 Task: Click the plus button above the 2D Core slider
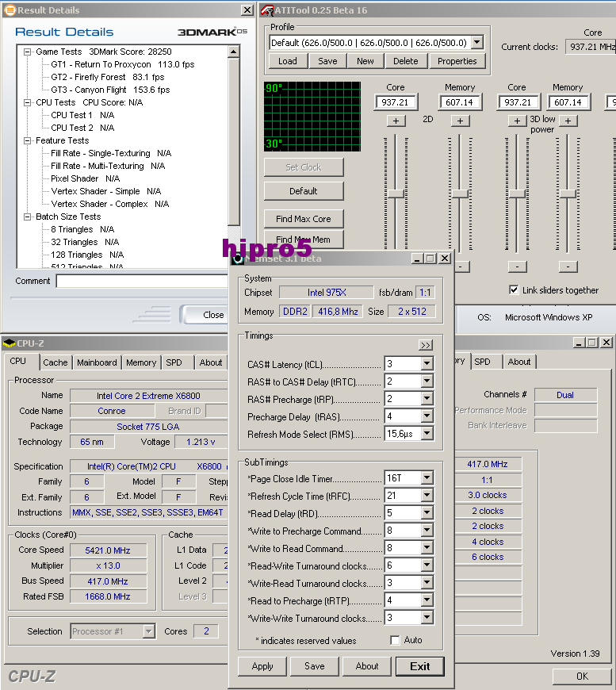coord(396,121)
